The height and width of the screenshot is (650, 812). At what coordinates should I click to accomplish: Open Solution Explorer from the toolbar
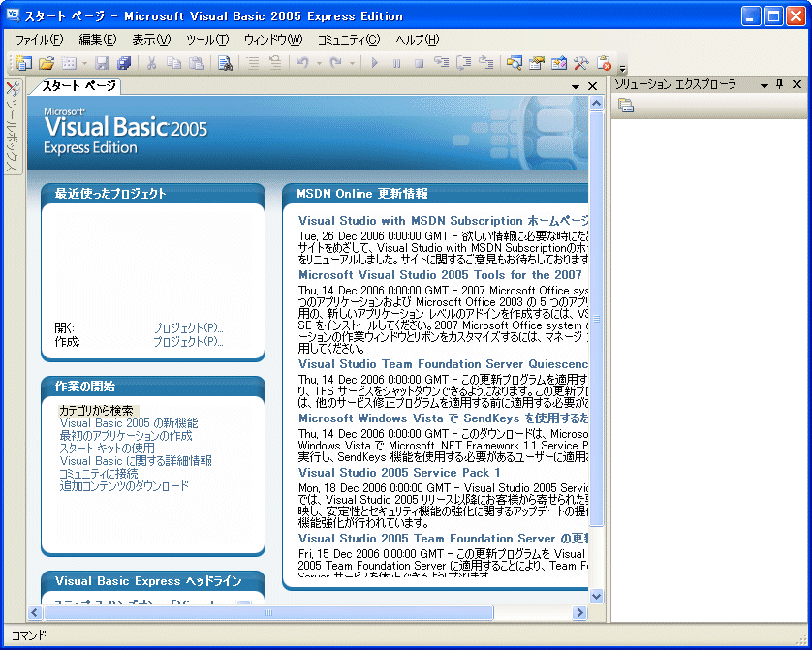tap(514, 63)
